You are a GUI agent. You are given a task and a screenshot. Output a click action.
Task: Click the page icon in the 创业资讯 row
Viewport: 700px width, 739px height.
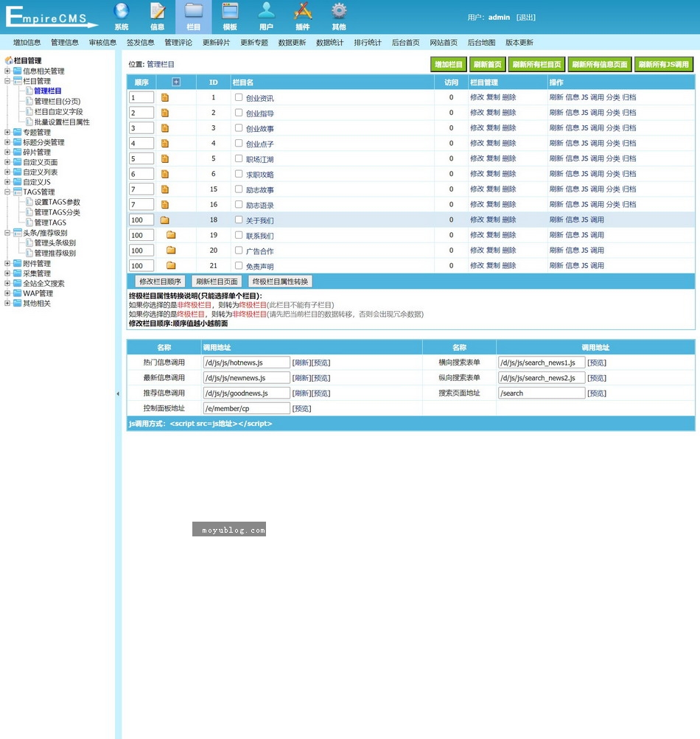pos(165,97)
